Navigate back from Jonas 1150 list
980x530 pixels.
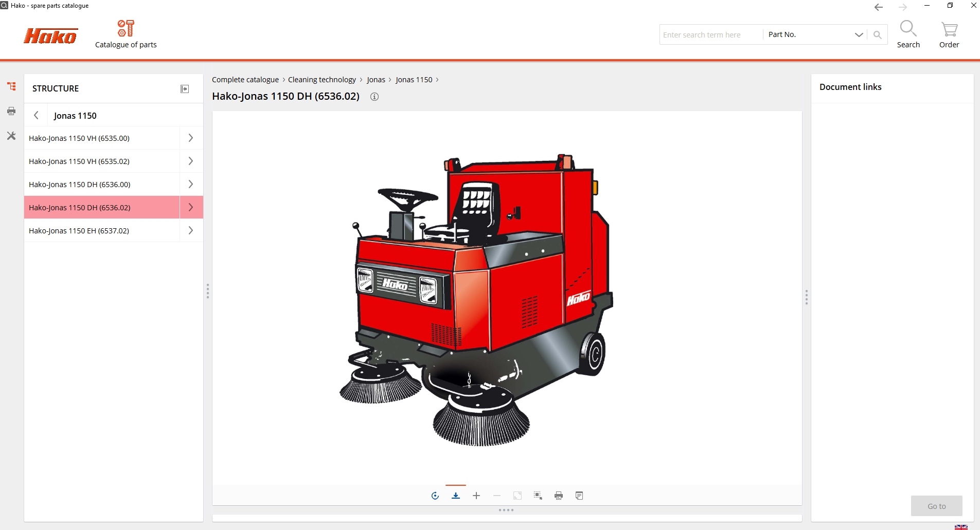[36, 115]
